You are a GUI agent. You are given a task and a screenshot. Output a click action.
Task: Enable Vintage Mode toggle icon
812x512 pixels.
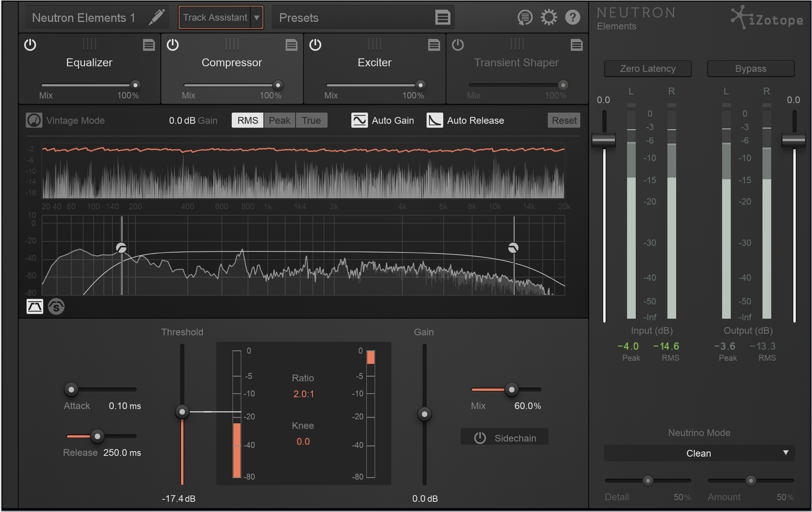point(34,121)
